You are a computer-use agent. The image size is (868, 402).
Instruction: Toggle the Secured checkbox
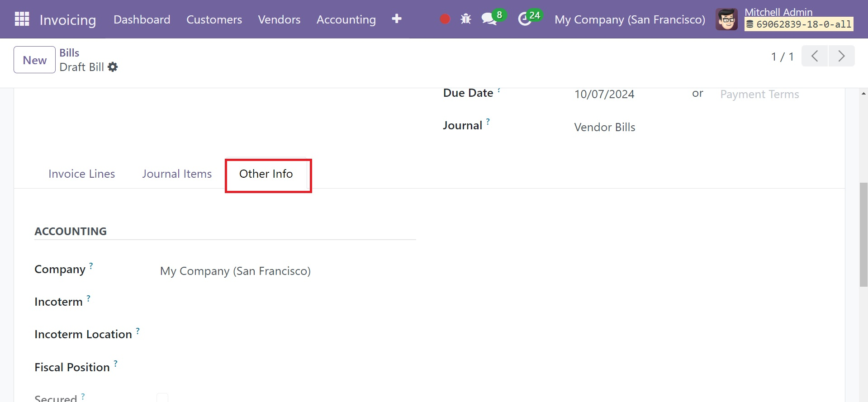pos(162,397)
